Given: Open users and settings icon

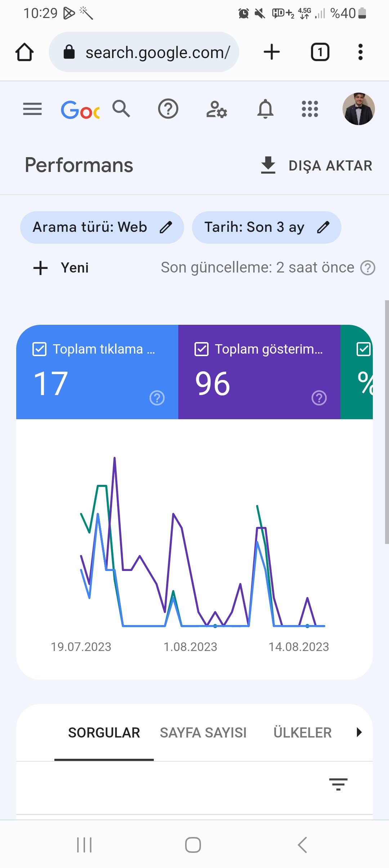Looking at the screenshot, I should [x=216, y=109].
